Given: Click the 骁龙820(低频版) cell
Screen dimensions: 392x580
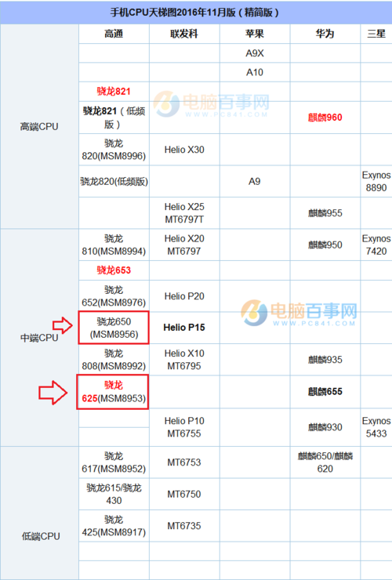Looking at the screenshot, I should pyautogui.click(x=114, y=181).
